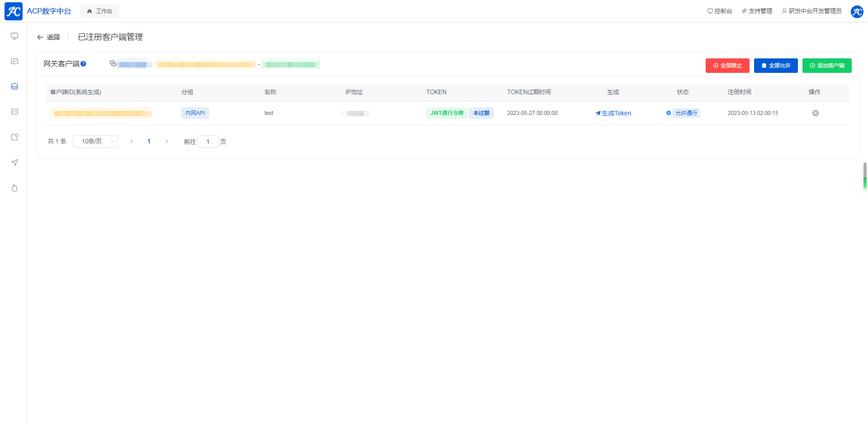Toggle the 允许通行 status tag
This screenshot has width=868, height=424.
point(685,113)
